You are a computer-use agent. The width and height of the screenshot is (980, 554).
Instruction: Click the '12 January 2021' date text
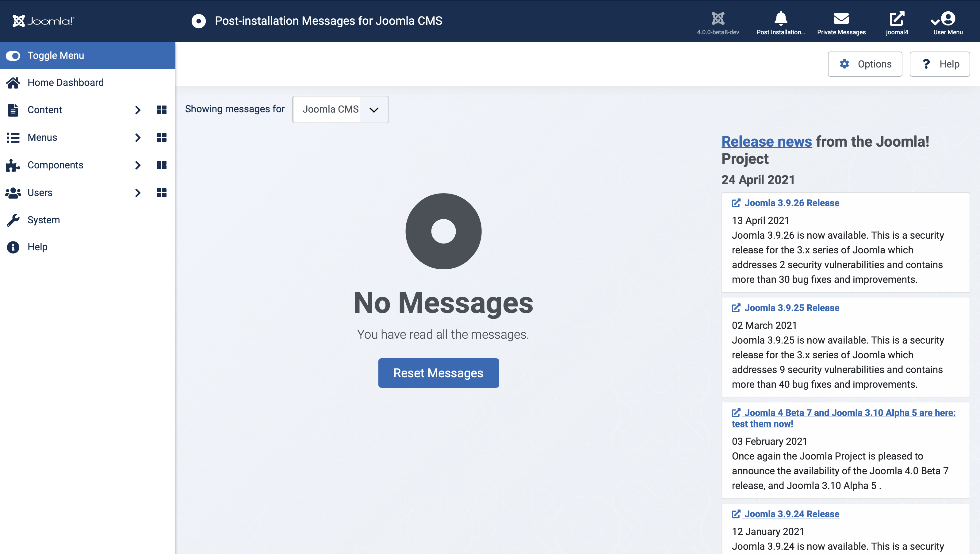(768, 532)
